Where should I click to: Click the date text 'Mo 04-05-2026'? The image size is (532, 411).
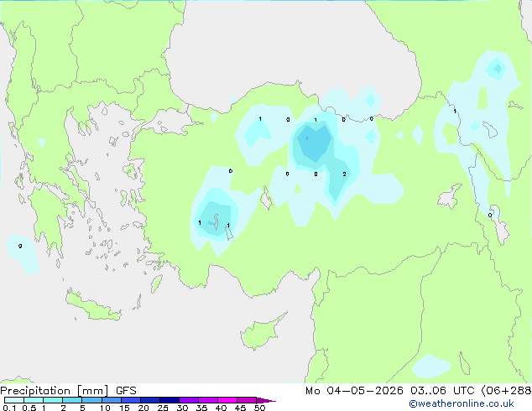coord(354,391)
